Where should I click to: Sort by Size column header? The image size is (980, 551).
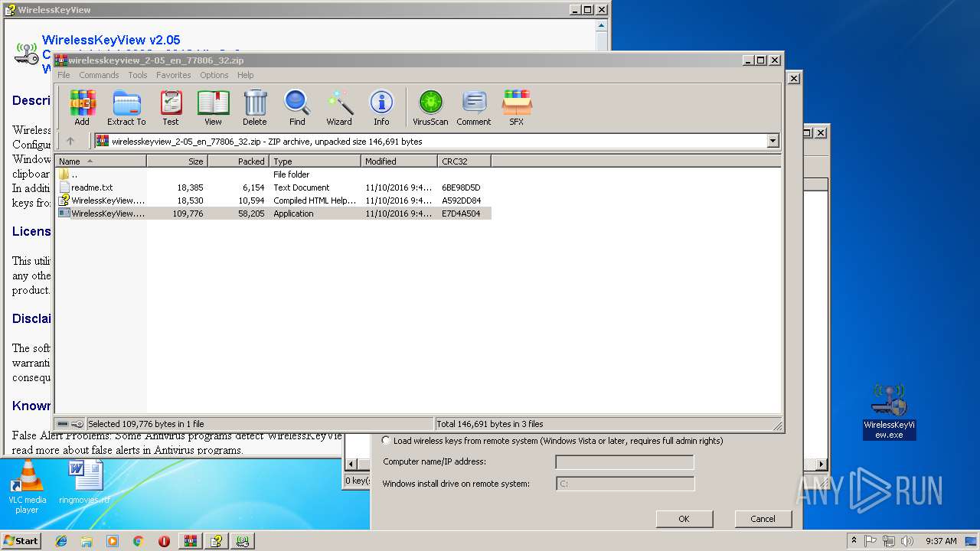click(177, 161)
